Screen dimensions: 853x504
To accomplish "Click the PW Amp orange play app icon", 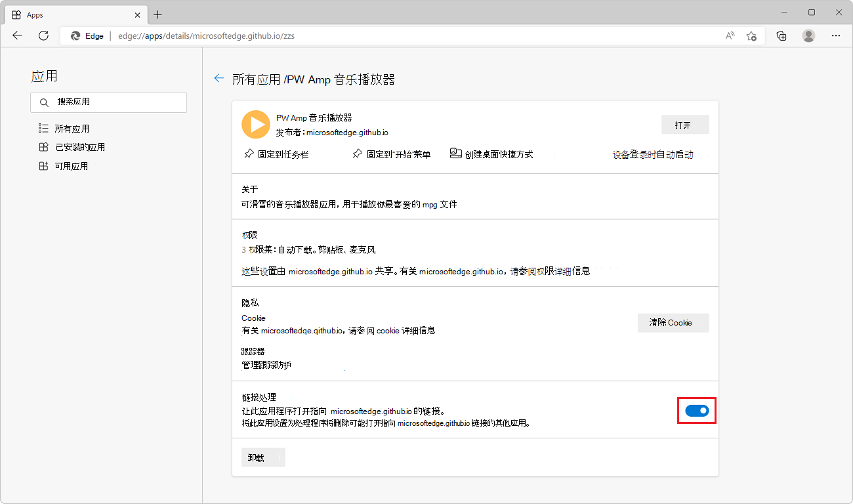I will tap(256, 124).
